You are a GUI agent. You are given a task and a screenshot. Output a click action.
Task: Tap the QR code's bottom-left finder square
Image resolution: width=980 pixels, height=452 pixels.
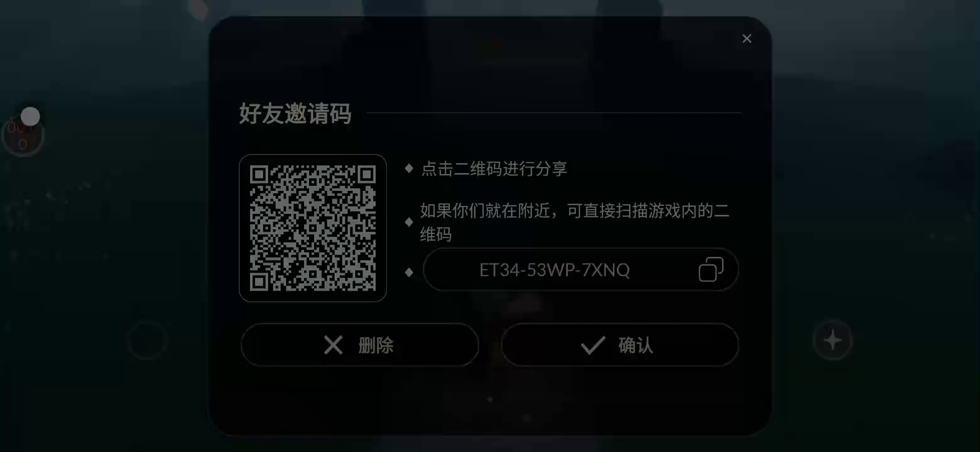point(259,281)
